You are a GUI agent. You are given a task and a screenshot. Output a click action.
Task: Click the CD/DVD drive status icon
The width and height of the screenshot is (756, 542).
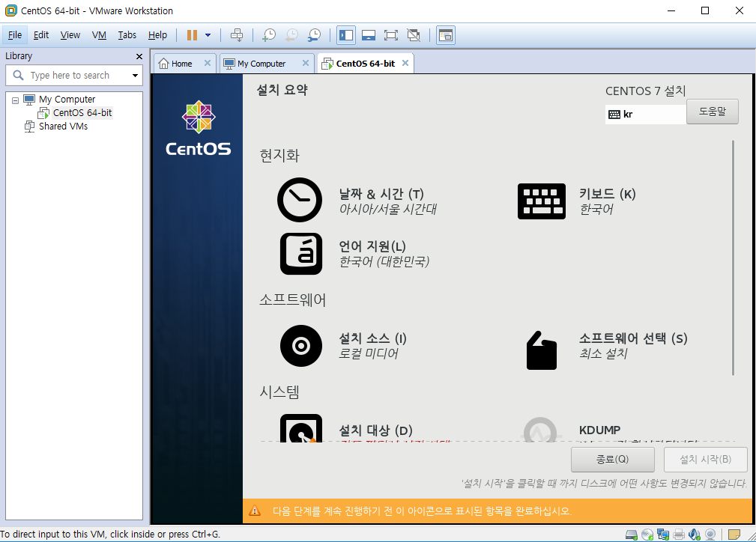pyautogui.click(x=647, y=535)
